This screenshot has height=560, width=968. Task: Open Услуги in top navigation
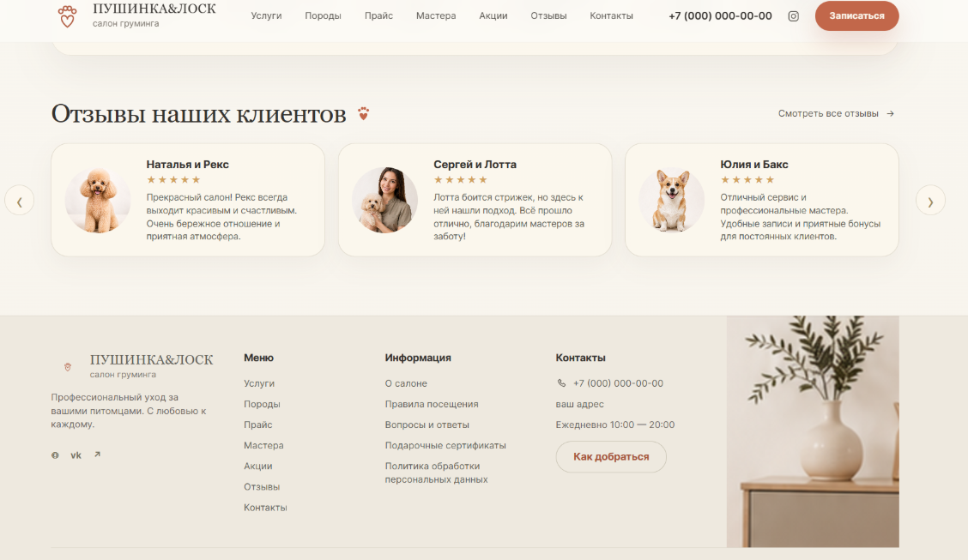point(266,16)
